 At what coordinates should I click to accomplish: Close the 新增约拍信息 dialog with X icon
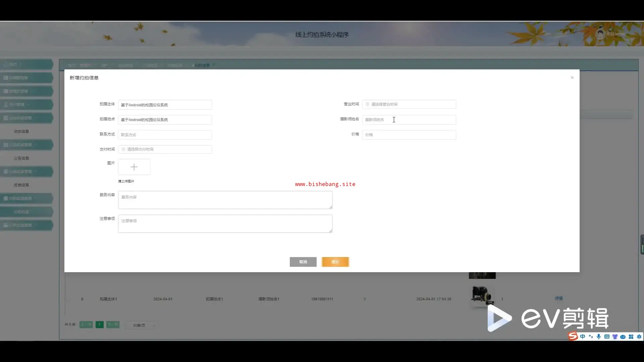(x=572, y=77)
